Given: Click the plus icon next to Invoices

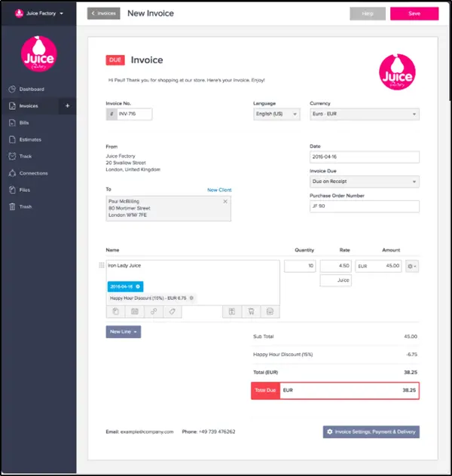Looking at the screenshot, I should [x=67, y=106].
